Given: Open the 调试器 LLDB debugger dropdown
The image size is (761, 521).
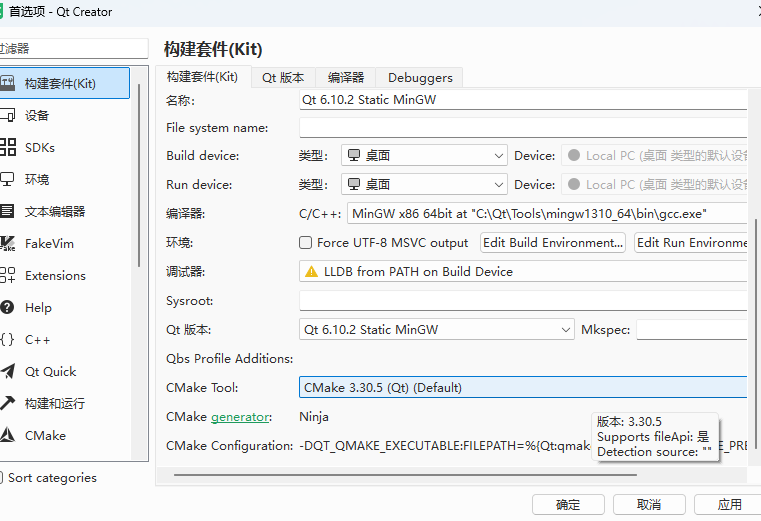Looking at the screenshot, I should tap(523, 271).
